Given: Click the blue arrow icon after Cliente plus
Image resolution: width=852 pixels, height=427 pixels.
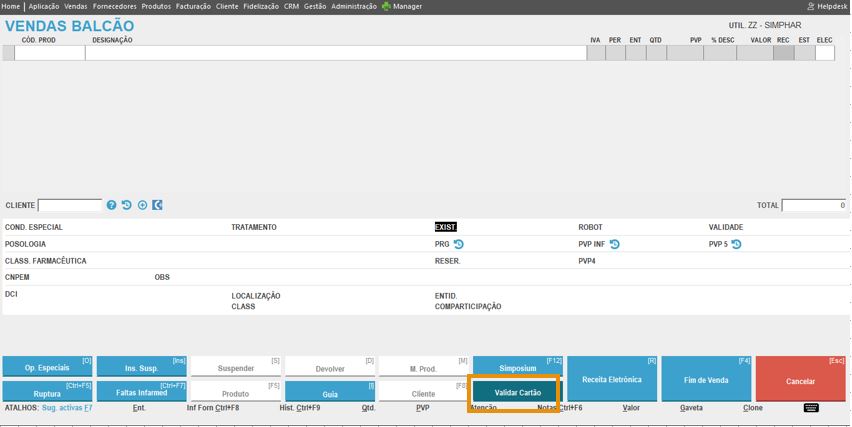Looking at the screenshot, I should pyautogui.click(x=157, y=205).
